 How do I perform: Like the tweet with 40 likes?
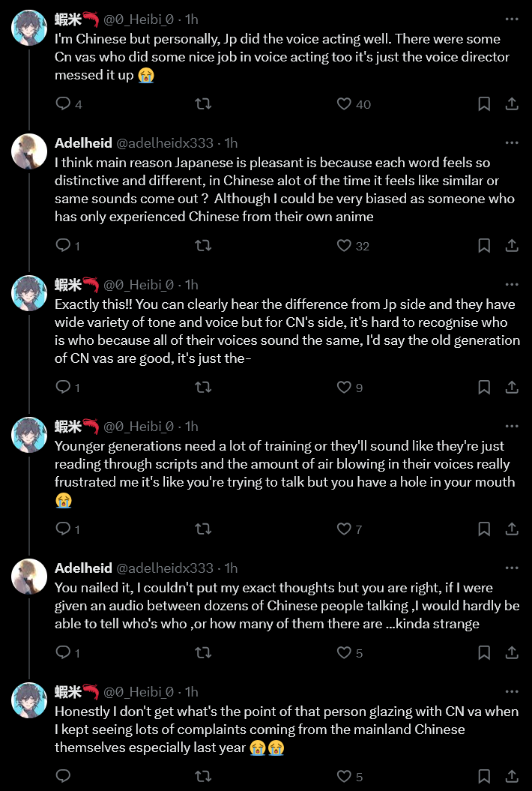point(344,104)
